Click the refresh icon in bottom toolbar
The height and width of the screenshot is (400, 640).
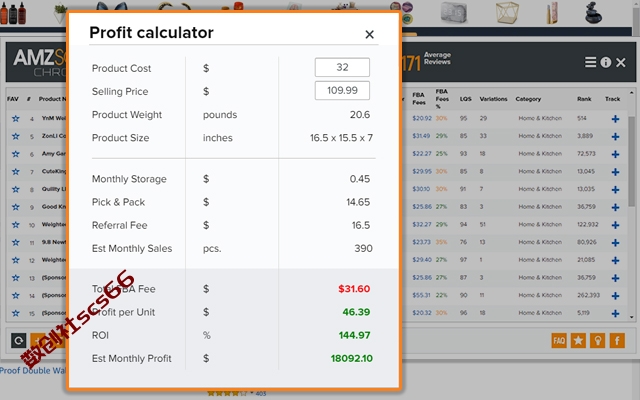(19, 340)
